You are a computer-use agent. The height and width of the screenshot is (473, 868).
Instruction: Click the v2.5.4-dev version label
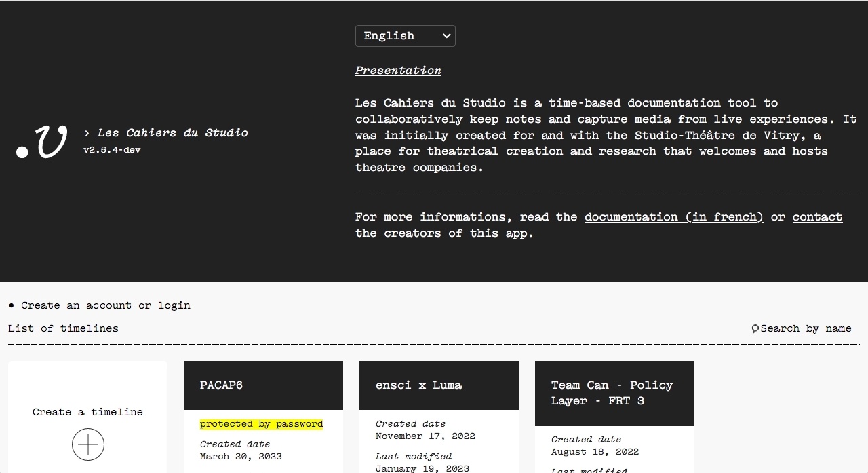coord(112,150)
